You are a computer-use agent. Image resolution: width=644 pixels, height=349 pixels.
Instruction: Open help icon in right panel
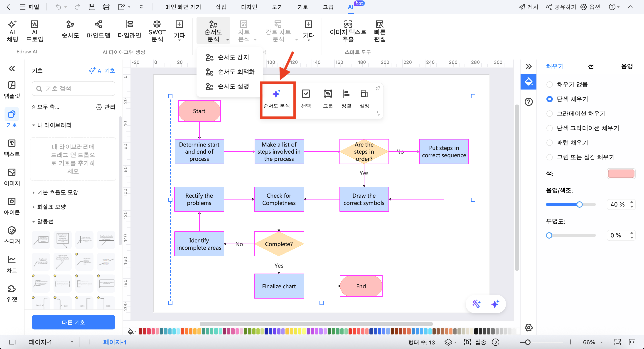coord(528,102)
